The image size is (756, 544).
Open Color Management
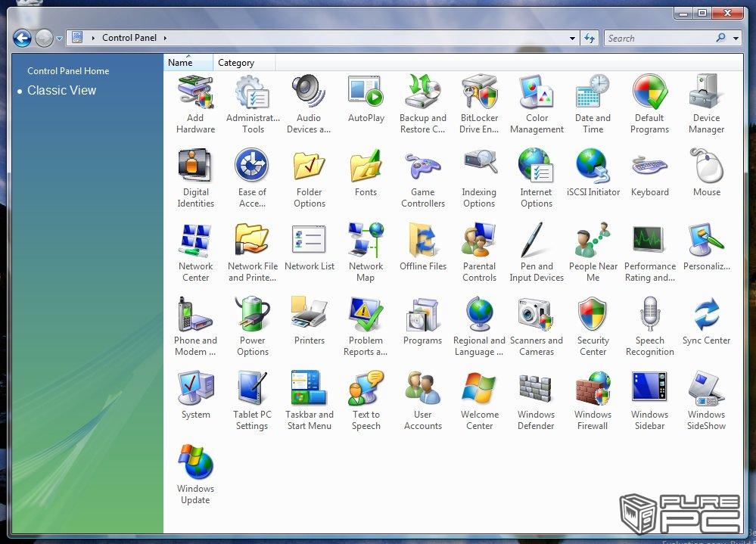537,104
